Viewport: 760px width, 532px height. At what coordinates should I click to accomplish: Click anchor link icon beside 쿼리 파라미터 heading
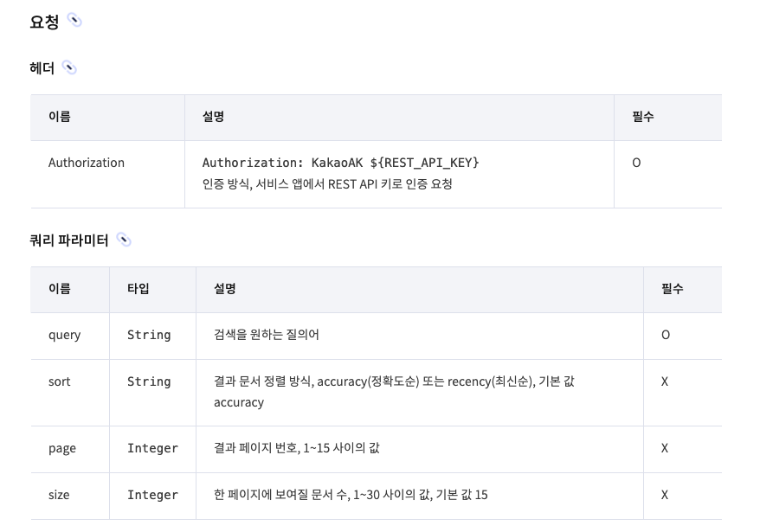coord(124,240)
